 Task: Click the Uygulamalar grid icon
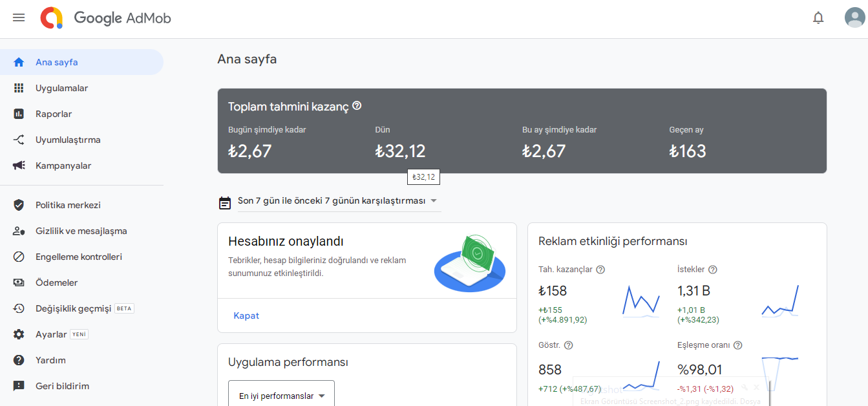click(x=19, y=88)
